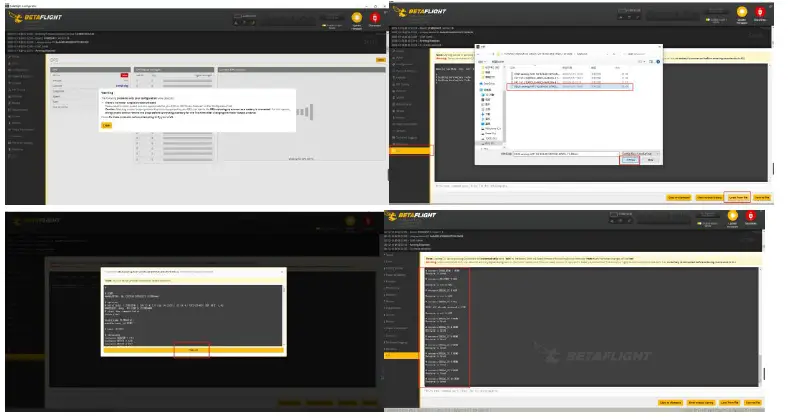Click the Open button in the file dialog
This screenshot has width=797, height=419.
pyautogui.click(x=630, y=160)
